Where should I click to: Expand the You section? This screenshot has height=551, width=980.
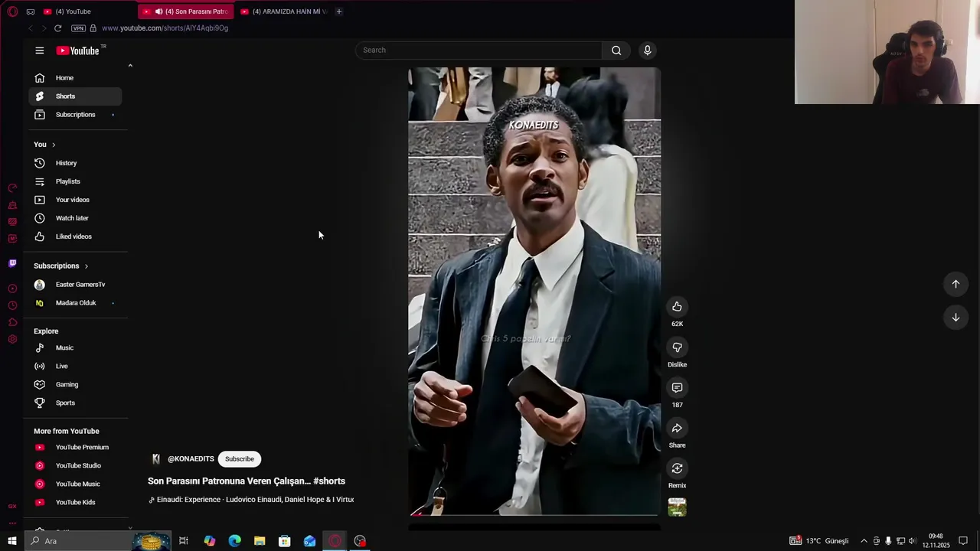point(44,145)
